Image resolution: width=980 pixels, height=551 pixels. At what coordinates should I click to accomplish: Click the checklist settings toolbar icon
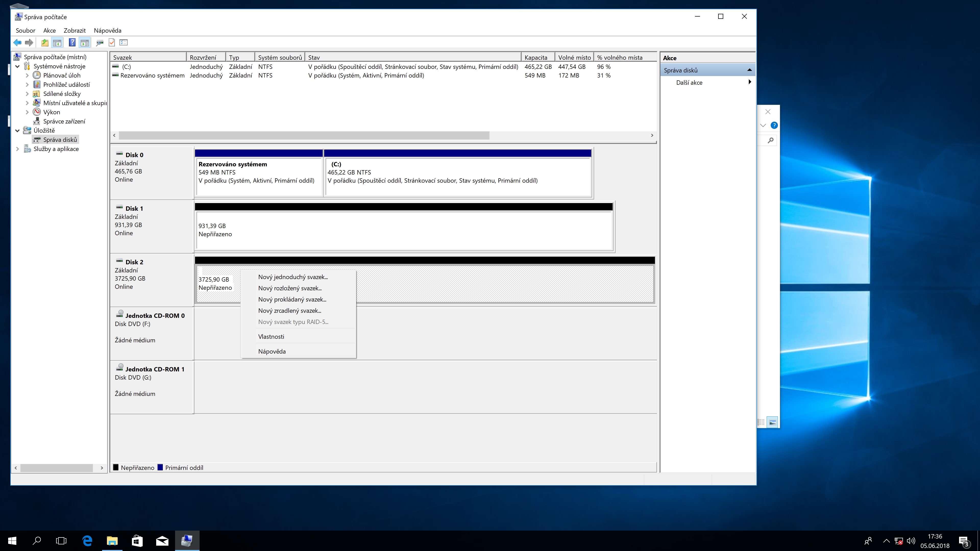tap(124, 43)
